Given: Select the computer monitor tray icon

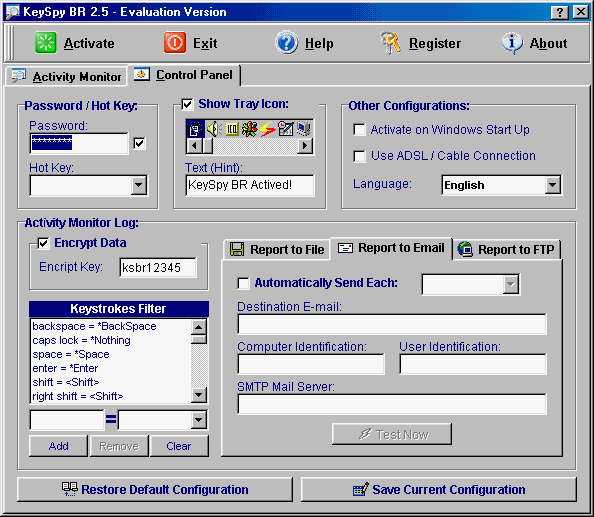Looking at the screenshot, I should (304, 129).
